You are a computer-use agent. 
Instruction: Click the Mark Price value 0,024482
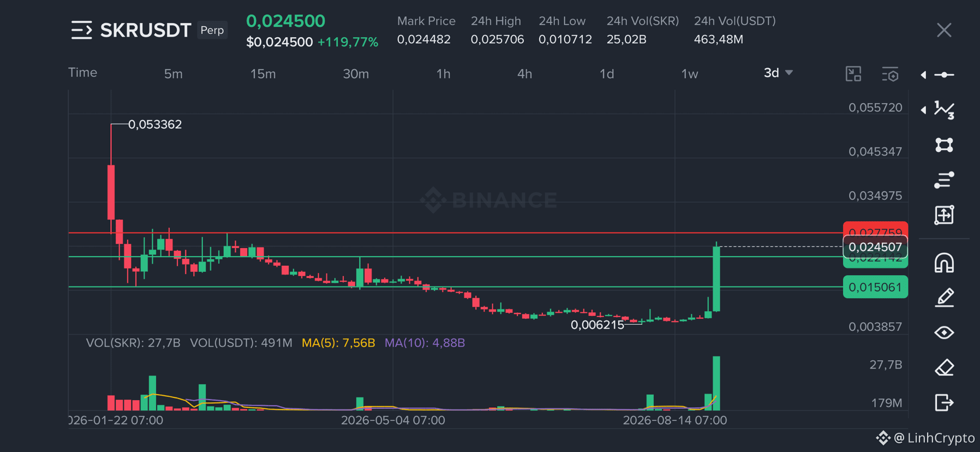[424, 39]
